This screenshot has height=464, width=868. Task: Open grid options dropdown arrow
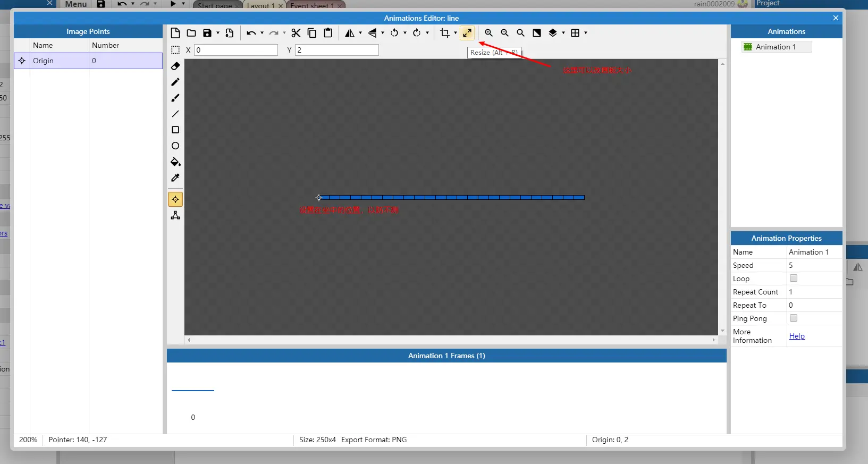pyautogui.click(x=586, y=33)
